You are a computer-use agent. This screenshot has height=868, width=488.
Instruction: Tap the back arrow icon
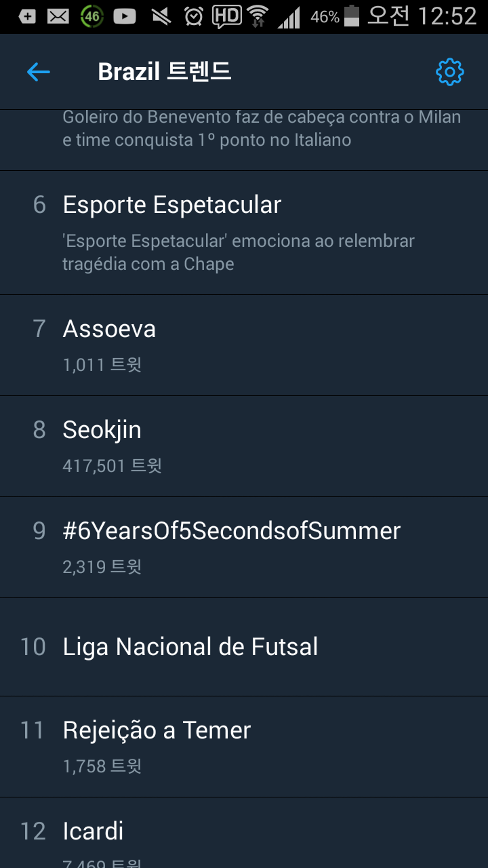coord(39,71)
